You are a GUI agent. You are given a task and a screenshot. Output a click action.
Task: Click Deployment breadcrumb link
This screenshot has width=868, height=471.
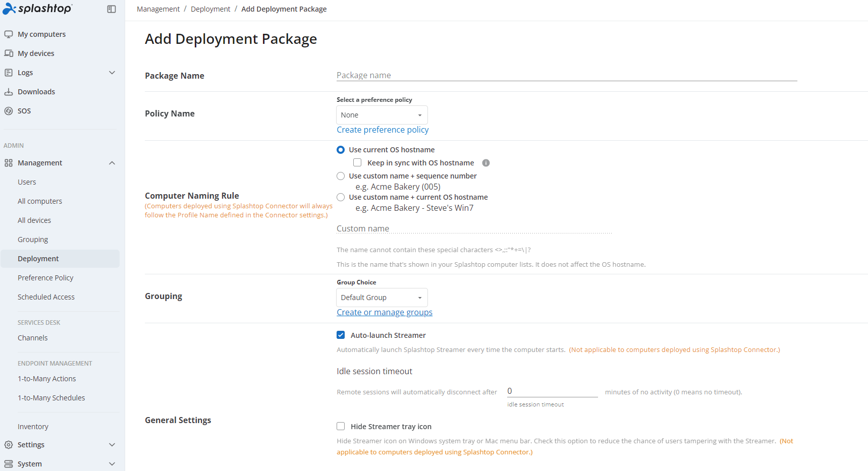point(210,9)
